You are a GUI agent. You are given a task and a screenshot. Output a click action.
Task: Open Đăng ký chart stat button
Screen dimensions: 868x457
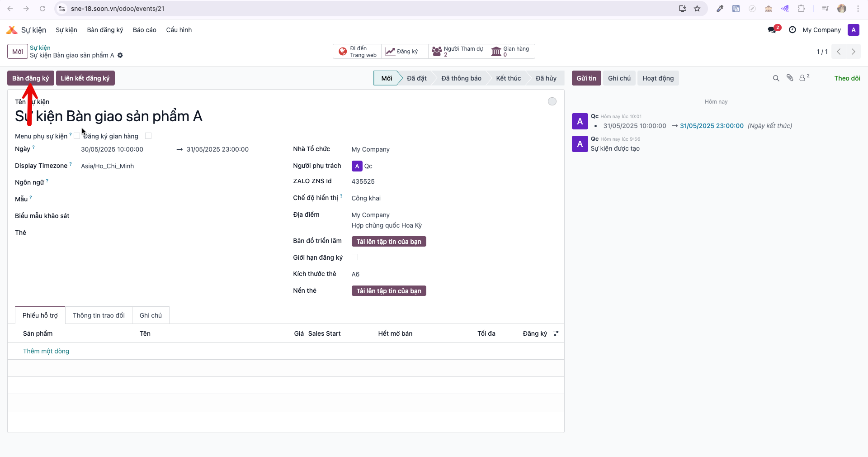(x=405, y=52)
